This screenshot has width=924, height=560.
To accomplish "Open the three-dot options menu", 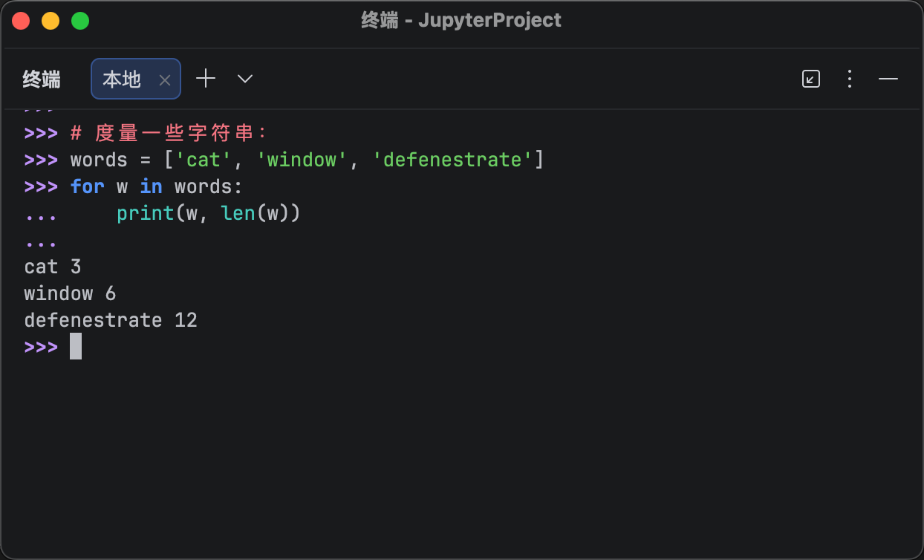I will click(850, 79).
